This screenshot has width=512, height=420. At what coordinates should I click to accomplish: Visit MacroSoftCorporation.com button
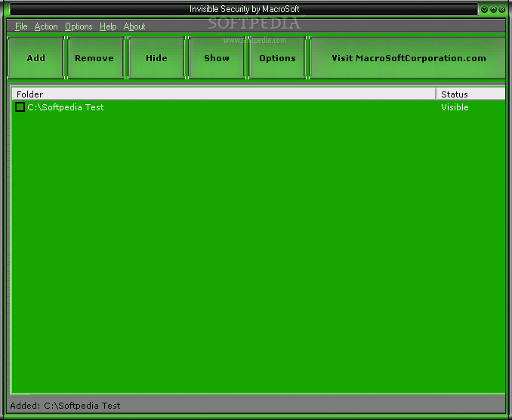pyautogui.click(x=408, y=58)
